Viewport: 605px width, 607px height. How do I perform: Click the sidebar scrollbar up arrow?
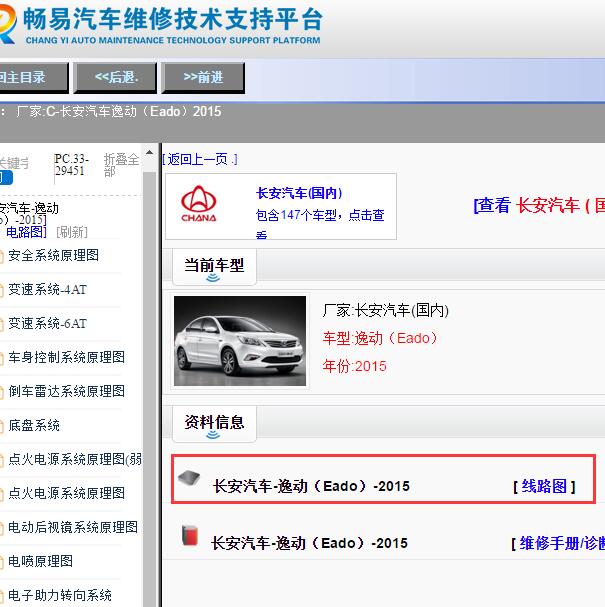(x=149, y=153)
